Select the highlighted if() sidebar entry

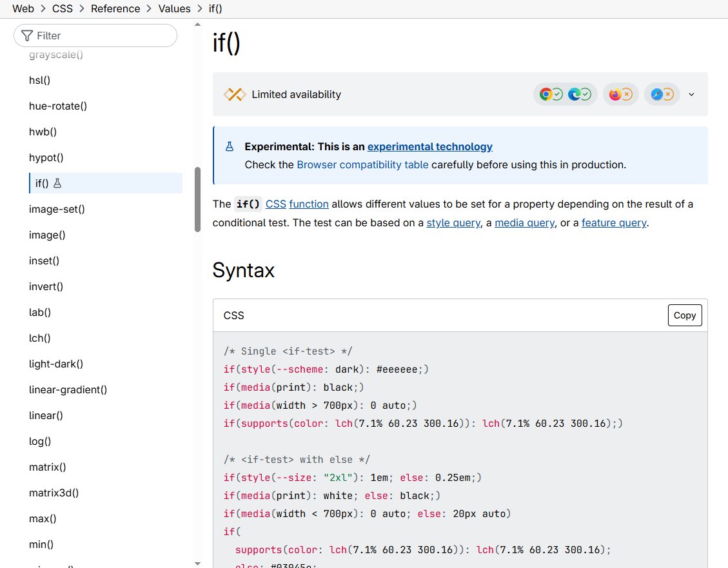pyautogui.click(x=105, y=183)
